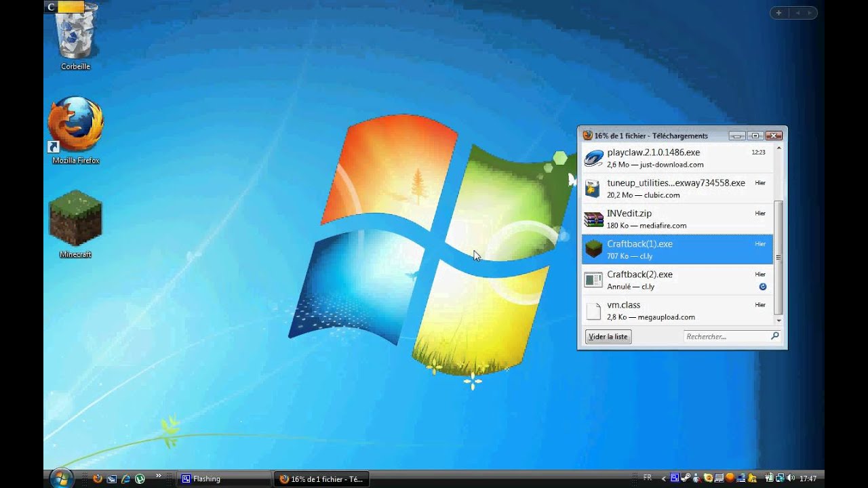Open the Corbeille recycle bin desktop icon

pos(75,35)
